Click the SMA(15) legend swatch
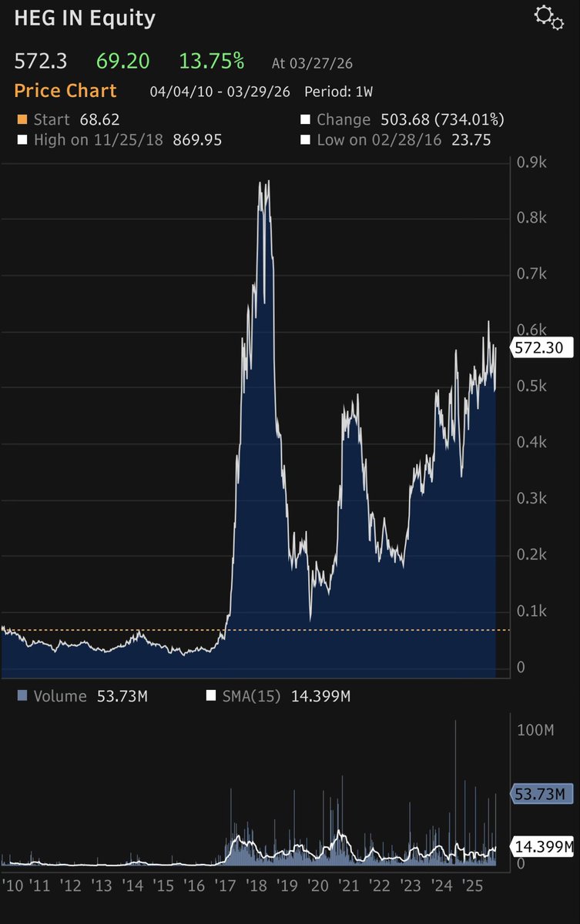 (x=211, y=696)
